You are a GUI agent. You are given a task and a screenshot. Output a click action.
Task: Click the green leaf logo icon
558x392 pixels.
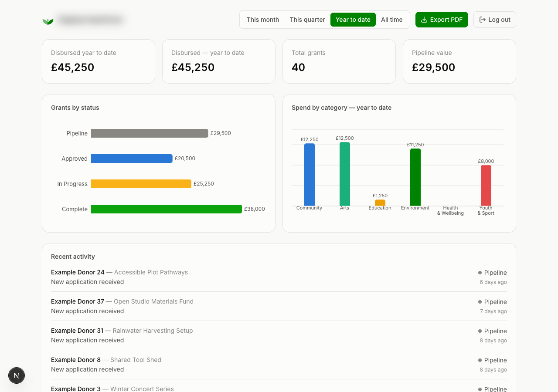coord(48,21)
